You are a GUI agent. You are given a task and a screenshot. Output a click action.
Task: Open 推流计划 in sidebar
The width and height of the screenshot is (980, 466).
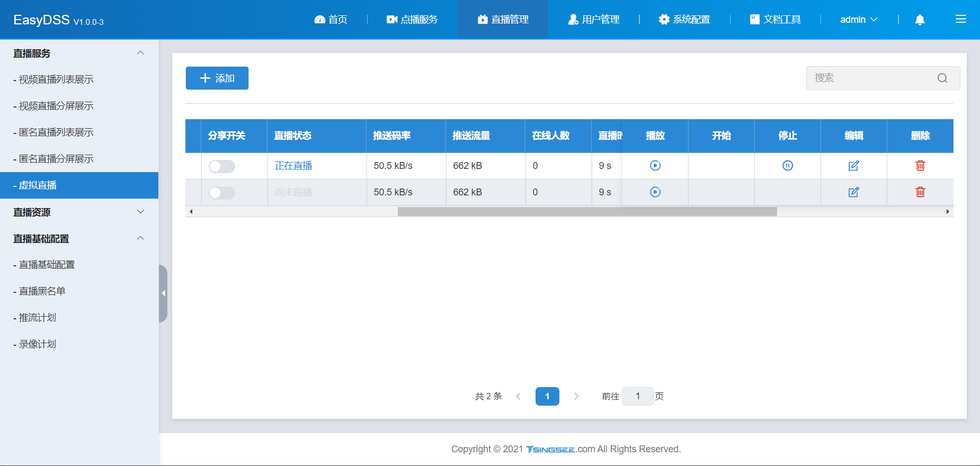click(79, 318)
